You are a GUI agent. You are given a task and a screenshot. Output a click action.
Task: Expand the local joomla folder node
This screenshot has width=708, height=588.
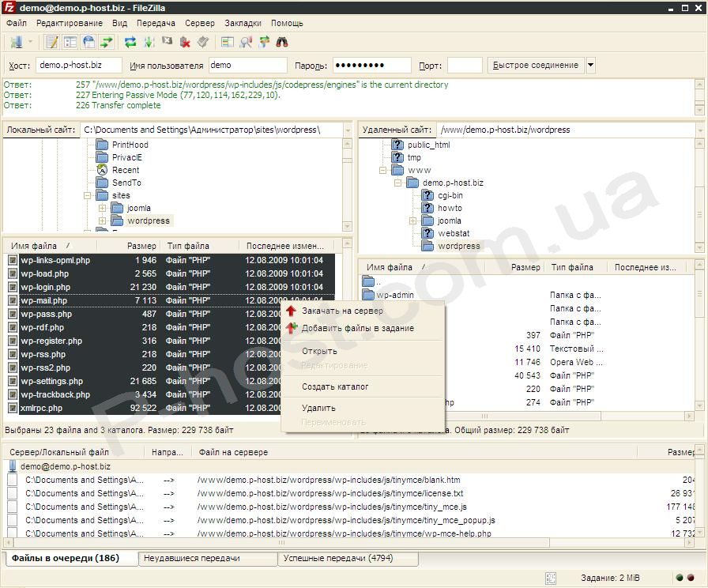[x=102, y=208]
